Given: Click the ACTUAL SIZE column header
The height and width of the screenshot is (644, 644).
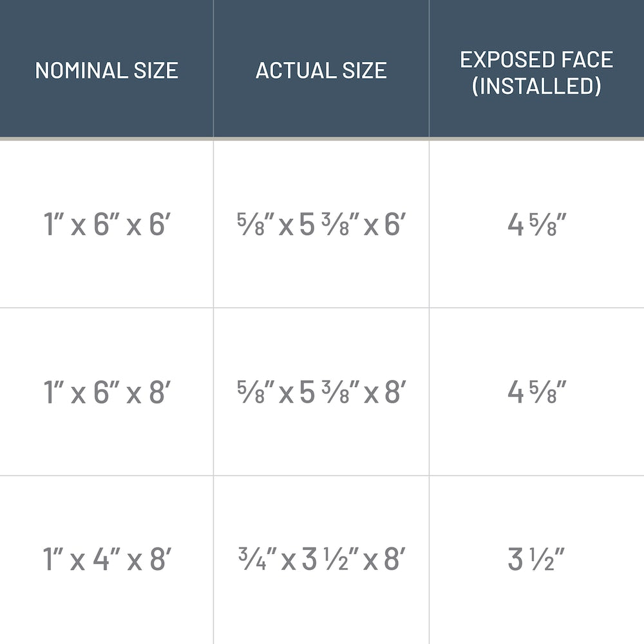Looking at the screenshot, I should tap(321, 70).
